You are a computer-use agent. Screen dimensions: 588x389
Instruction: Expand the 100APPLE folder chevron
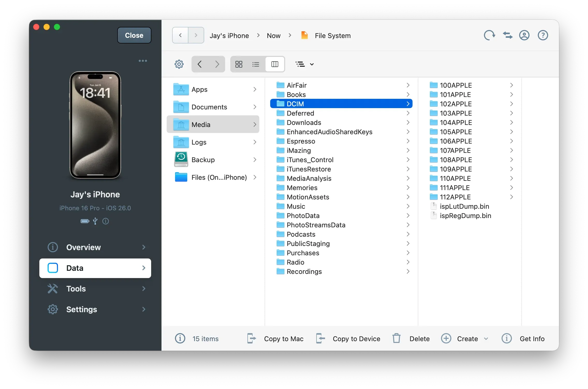coord(512,85)
